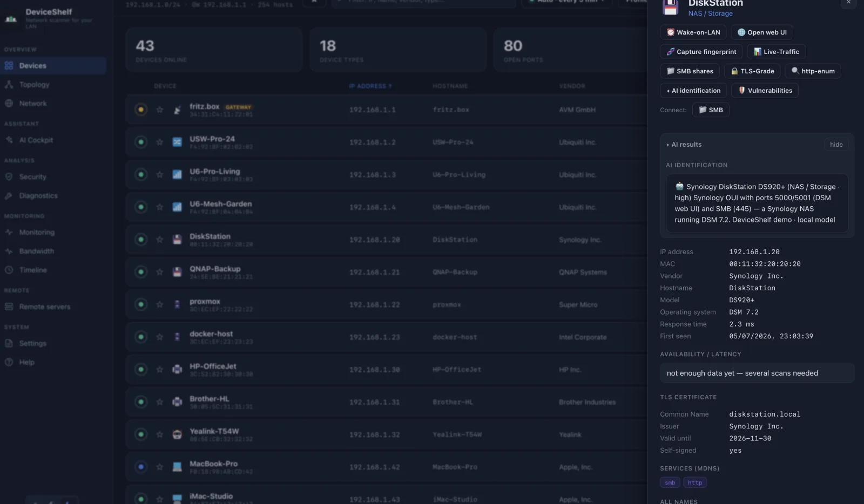
Task: Open AI Cockpit in the sidebar
Action: point(53,140)
